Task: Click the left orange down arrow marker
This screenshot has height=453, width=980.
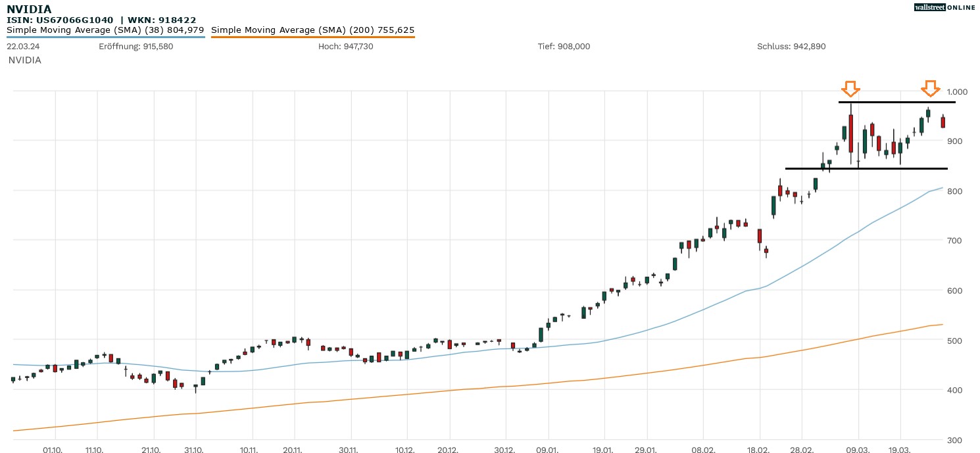Action: 850,89
